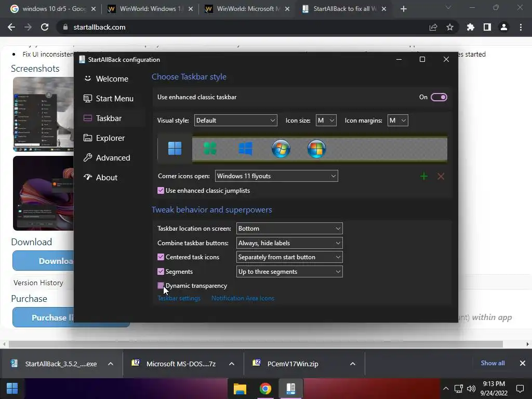The width and height of the screenshot is (532, 399).
Task: Enable the Dynamic transparency checkbox
Action: pos(161,286)
